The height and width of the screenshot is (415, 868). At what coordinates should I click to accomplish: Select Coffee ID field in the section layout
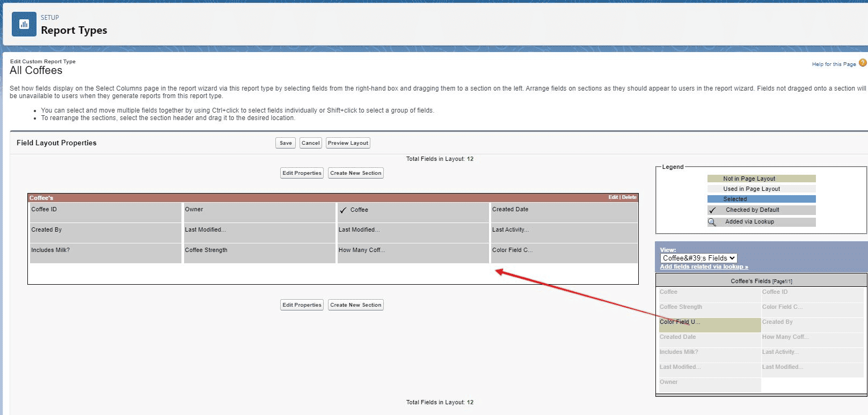tap(105, 212)
